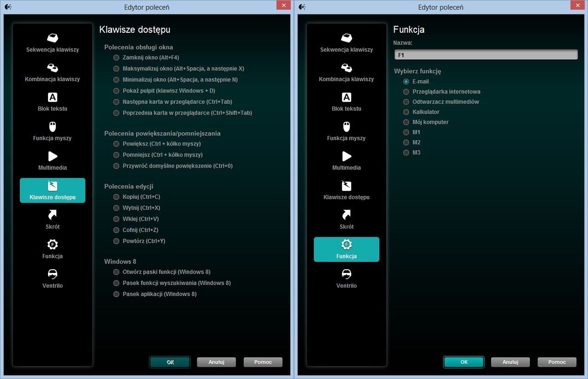Confirm with OK in right window

(464, 362)
